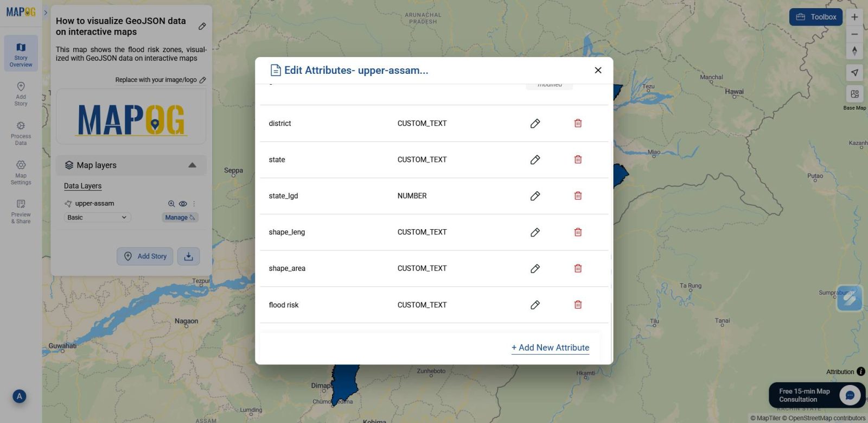Open the Toolbox
The height and width of the screenshot is (423, 868).
click(816, 17)
